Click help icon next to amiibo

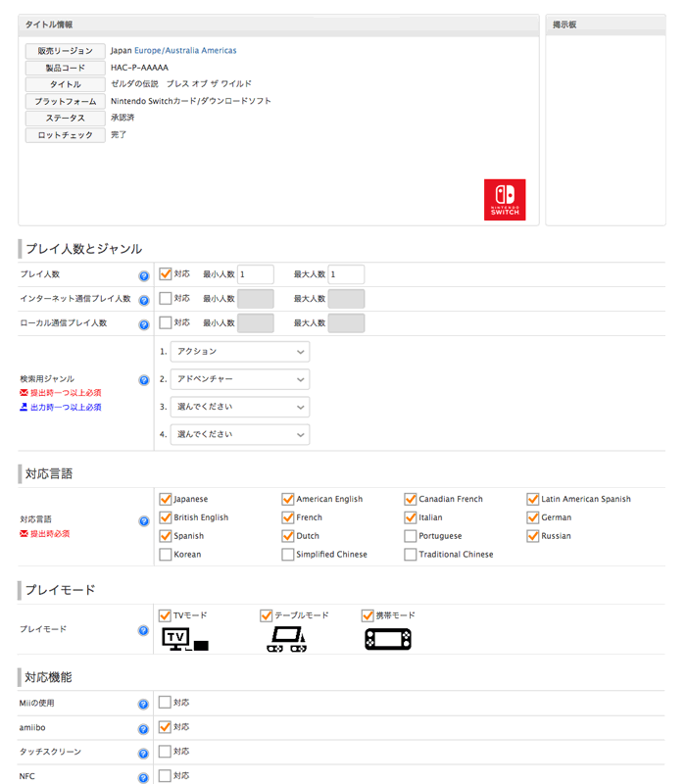point(144,728)
